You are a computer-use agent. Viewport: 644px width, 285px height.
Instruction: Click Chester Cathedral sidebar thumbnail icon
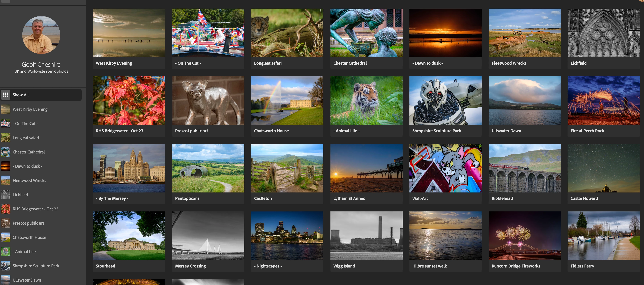(x=5, y=152)
